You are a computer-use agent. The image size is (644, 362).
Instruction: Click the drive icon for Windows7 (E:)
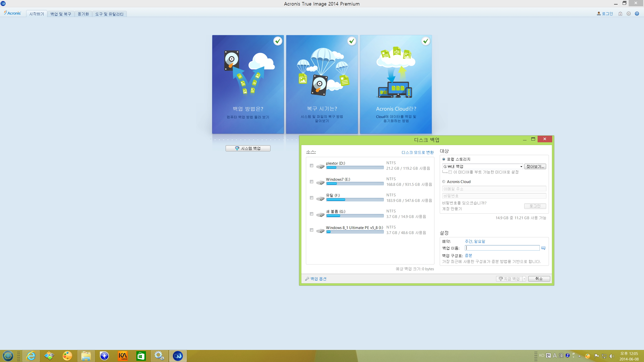320,183
